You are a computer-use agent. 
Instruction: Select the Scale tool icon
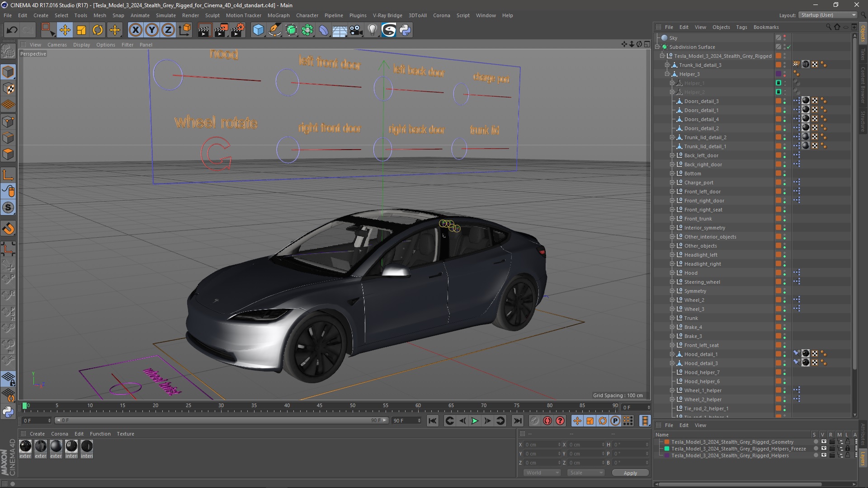coord(81,30)
